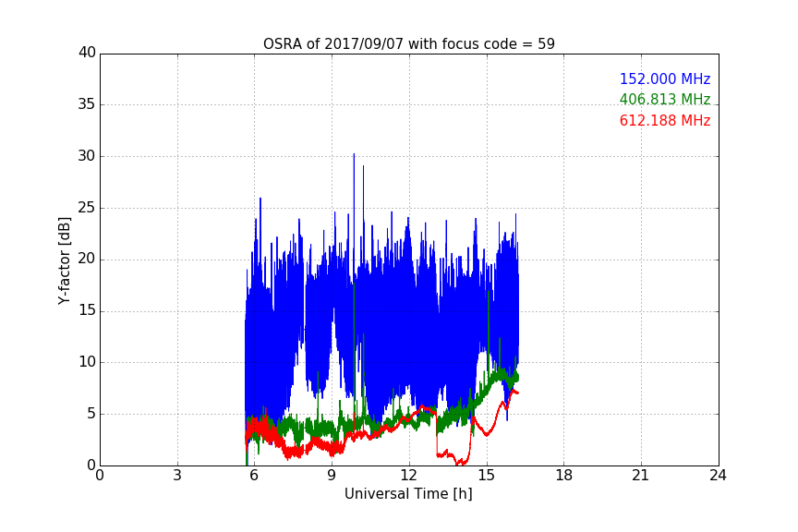This screenshot has height=532, width=798.
Task: Select the red 612.188 MHz legend label
Action: click(x=665, y=121)
